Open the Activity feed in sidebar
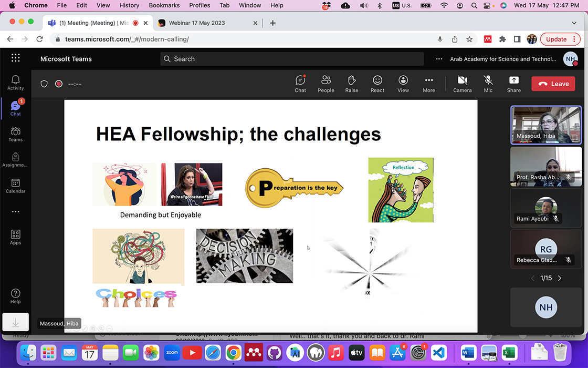This screenshot has width=588, height=368. pos(16,82)
